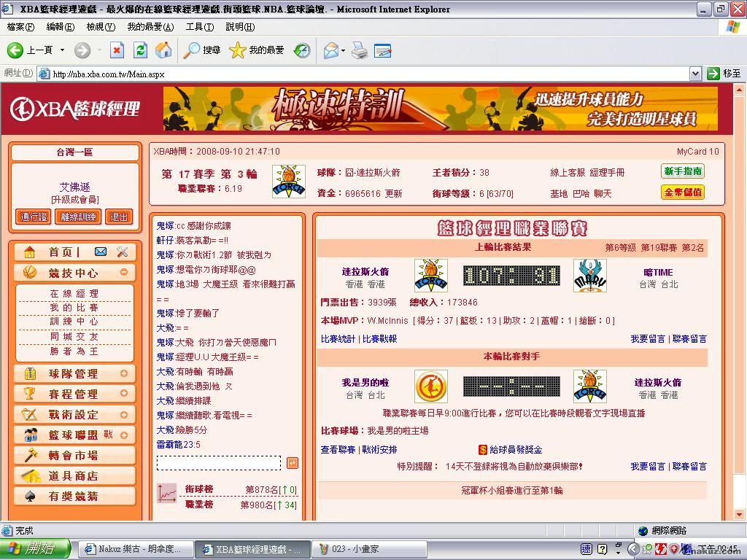Image resolution: width=747 pixels, height=560 pixels.
Task: Click the XBA籃球經理 site logo
Action: [x=75, y=109]
